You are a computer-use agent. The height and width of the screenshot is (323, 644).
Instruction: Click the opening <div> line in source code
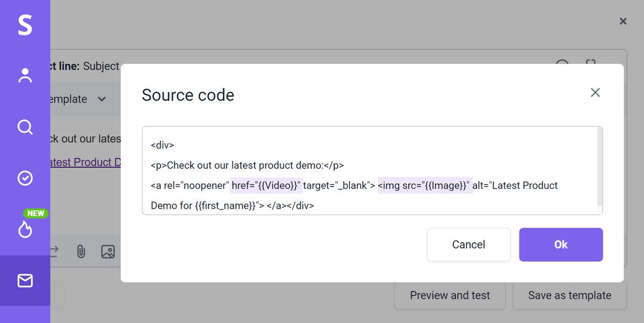click(163, 145)
